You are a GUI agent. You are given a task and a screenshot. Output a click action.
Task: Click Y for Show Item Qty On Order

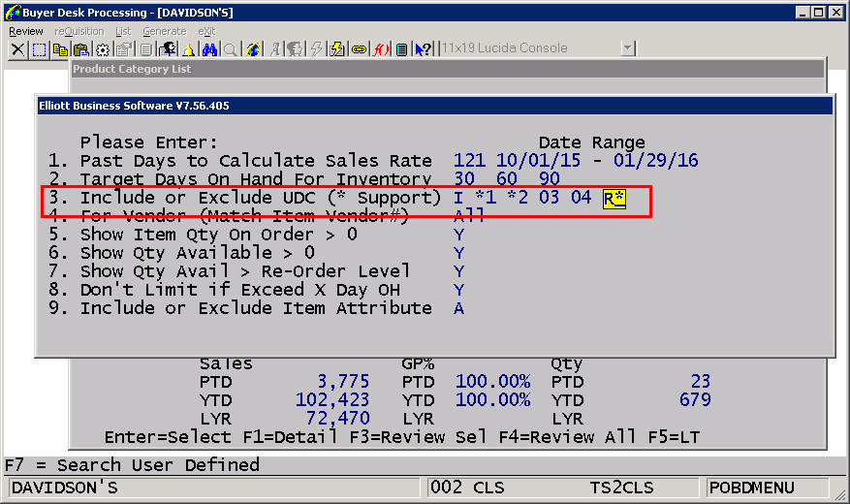pyautogui.click(x=458, y=235)
